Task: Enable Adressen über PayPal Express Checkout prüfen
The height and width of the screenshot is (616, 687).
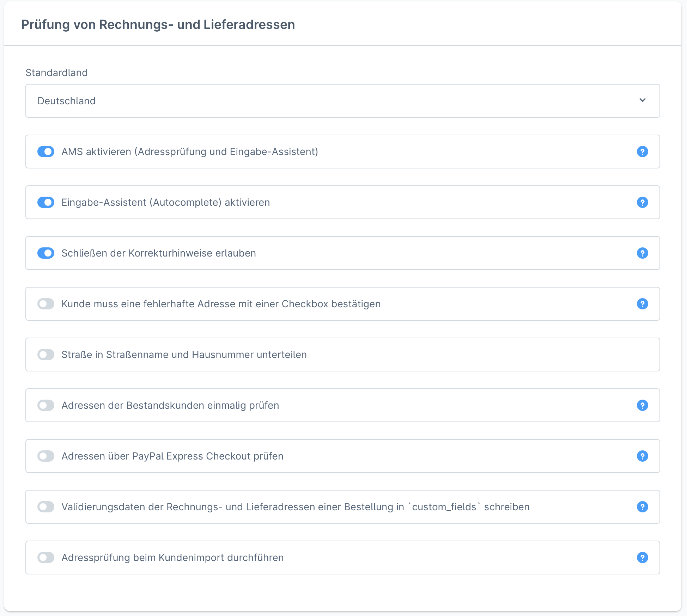Action: 46,456
